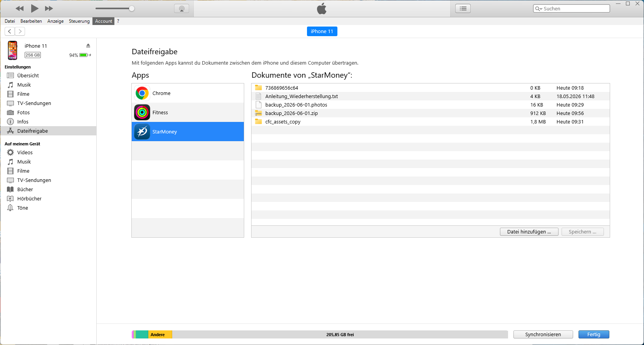Screen dimensions: 644x345
Task: Select the iPhone 11 device tab
Action: [x=322, y=32]
